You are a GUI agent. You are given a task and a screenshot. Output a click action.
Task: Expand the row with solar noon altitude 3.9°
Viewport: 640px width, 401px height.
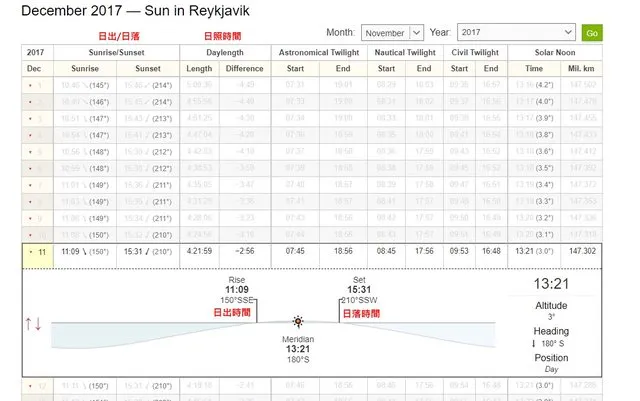[x=30, y=119]
